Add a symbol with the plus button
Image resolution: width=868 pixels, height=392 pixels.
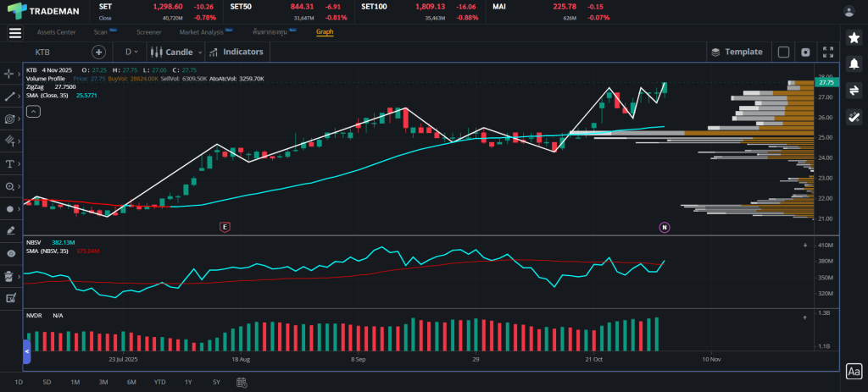pyautogui.click(x=98, y=52)
